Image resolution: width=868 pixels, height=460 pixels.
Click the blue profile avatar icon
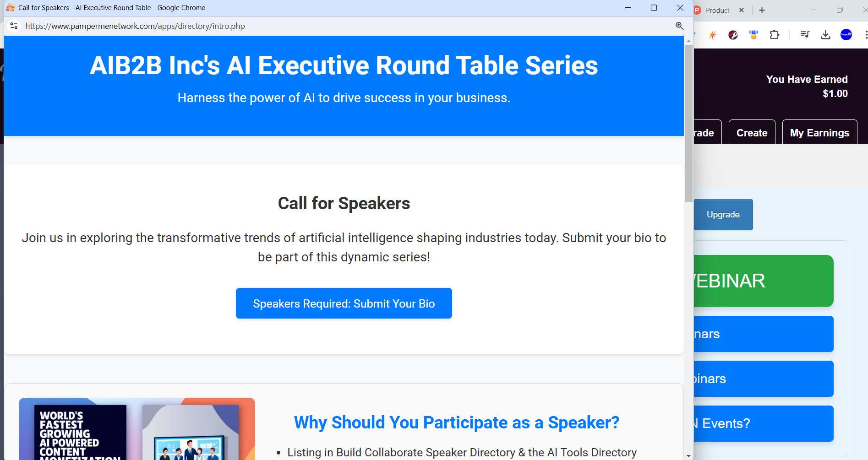pos(846,35)
